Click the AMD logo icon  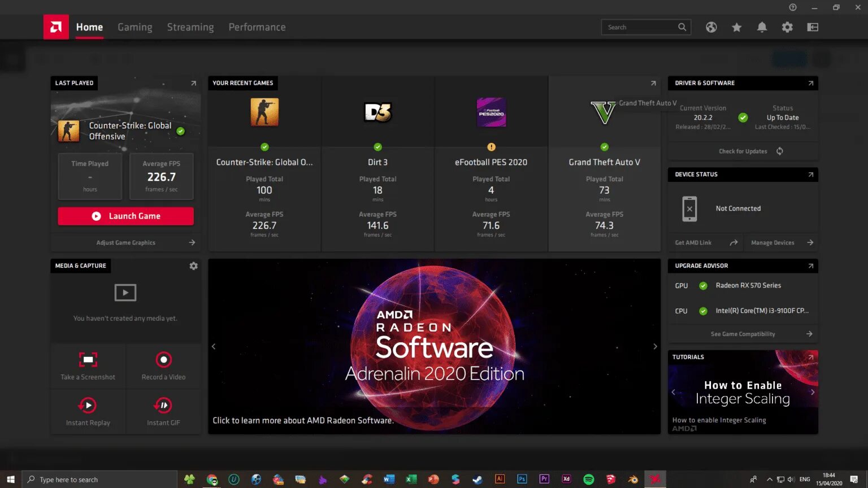click(56, 27)
